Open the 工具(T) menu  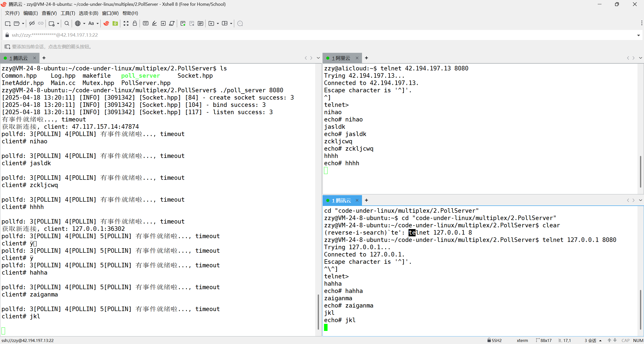click(x=68, y=13)
